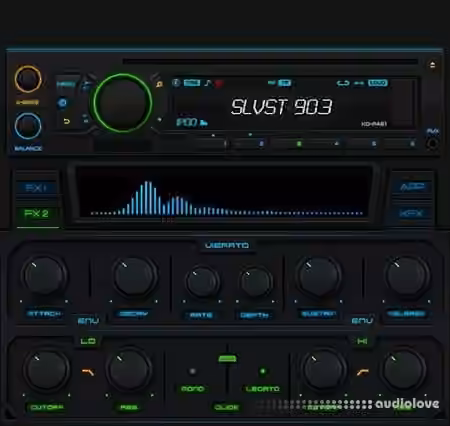450x426 pixels.
Task: Click the orange ring volume knob
Action: [28, 79]
